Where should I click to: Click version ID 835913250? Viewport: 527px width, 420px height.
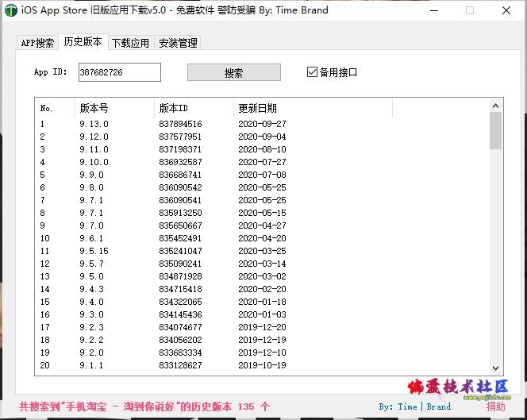point(180,213)
